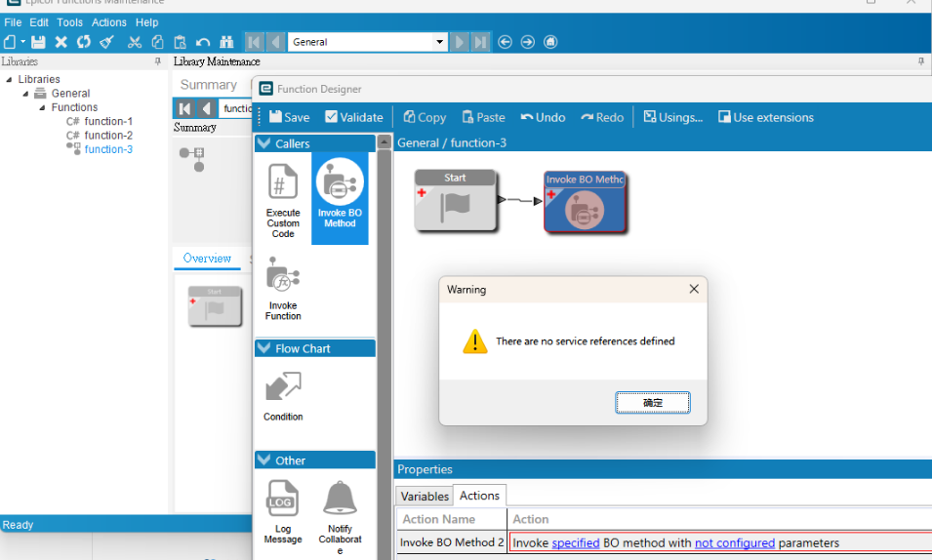The height and width of the screenshot is (560, 932).
Task: Click the Home circle icon
Action: click(550, 42)
